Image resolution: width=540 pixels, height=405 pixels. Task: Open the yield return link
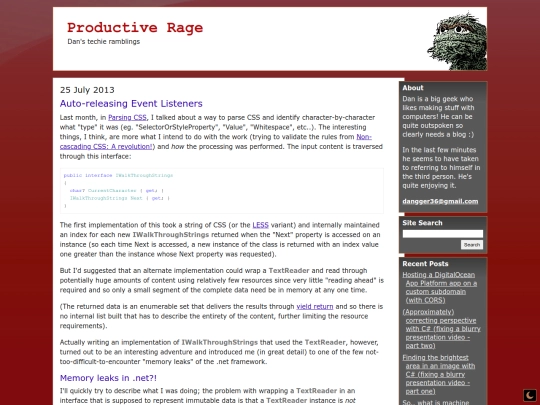[x=315, y=307]
